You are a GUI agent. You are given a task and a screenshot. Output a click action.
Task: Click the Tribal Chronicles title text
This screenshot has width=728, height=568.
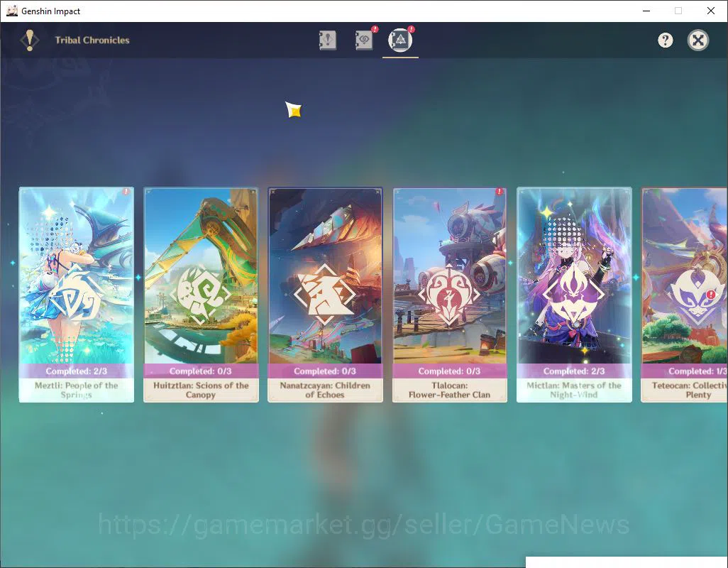pos(92,40)
